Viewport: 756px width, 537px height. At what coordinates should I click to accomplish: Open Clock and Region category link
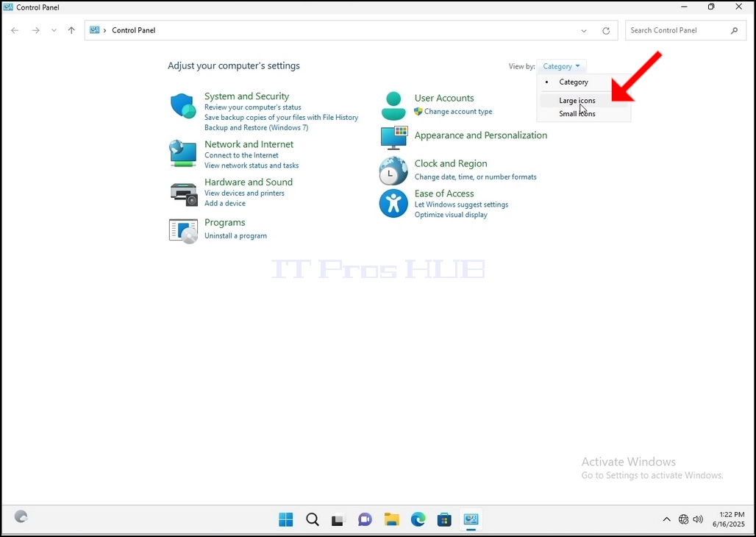(x=451, y=163)
